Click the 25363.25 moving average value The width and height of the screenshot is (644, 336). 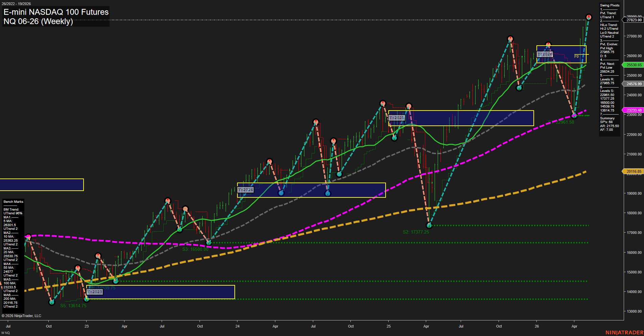pyautogui.click(x=10, y=241)
